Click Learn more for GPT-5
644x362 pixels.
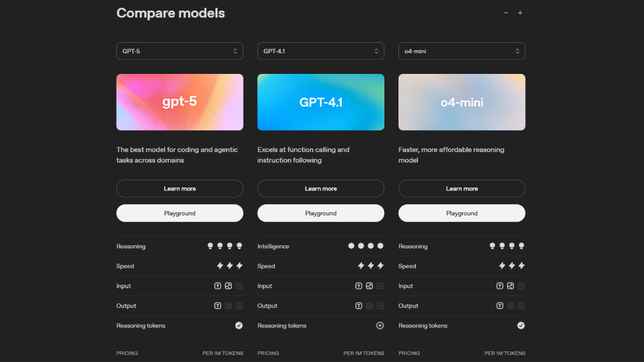coord(180,188)
